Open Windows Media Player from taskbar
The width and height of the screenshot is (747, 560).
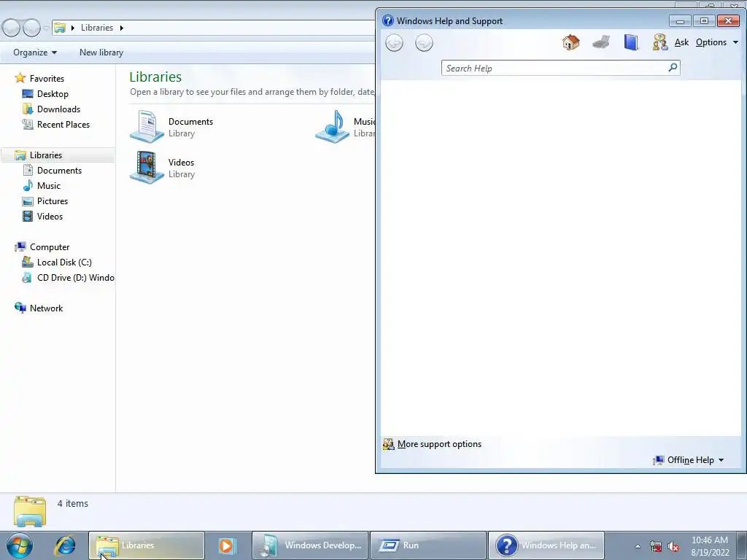coord(228,545)
